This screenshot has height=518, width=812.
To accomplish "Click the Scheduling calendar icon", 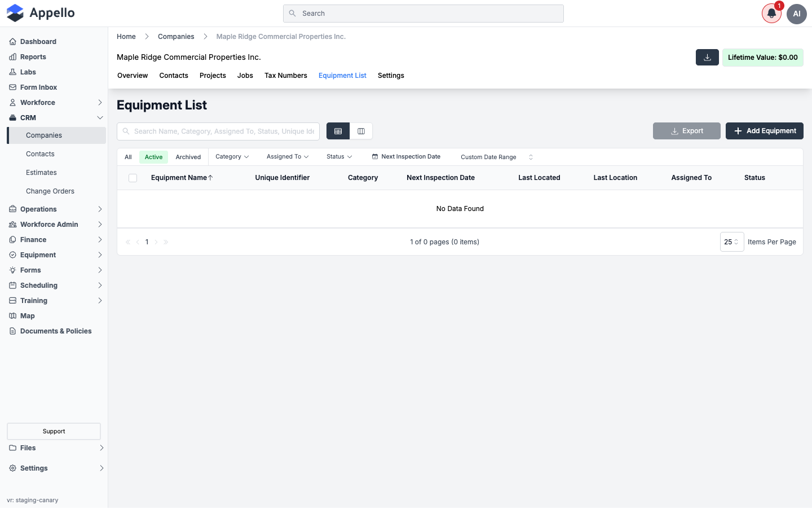I will (x=12, y=286).
